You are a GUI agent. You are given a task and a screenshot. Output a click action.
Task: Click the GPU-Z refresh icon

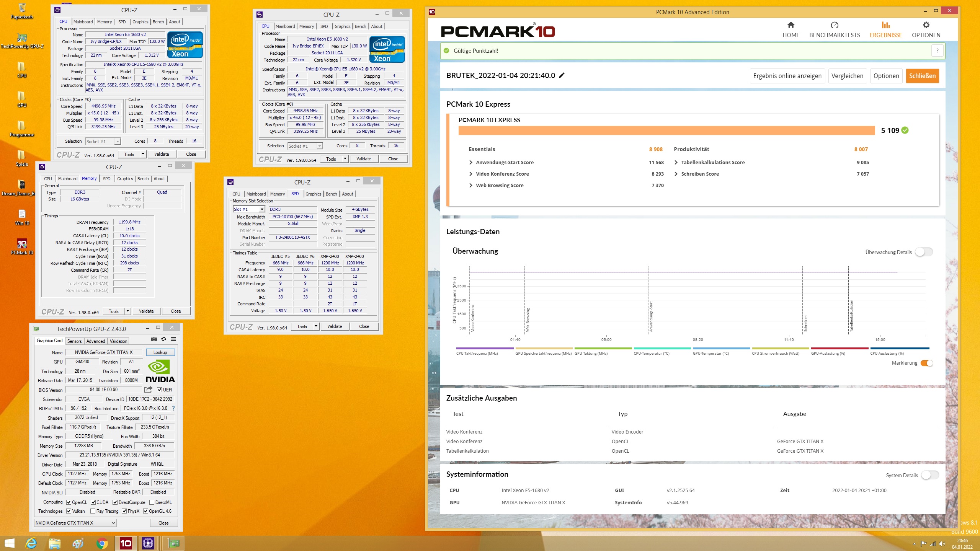tap(164, 339)
